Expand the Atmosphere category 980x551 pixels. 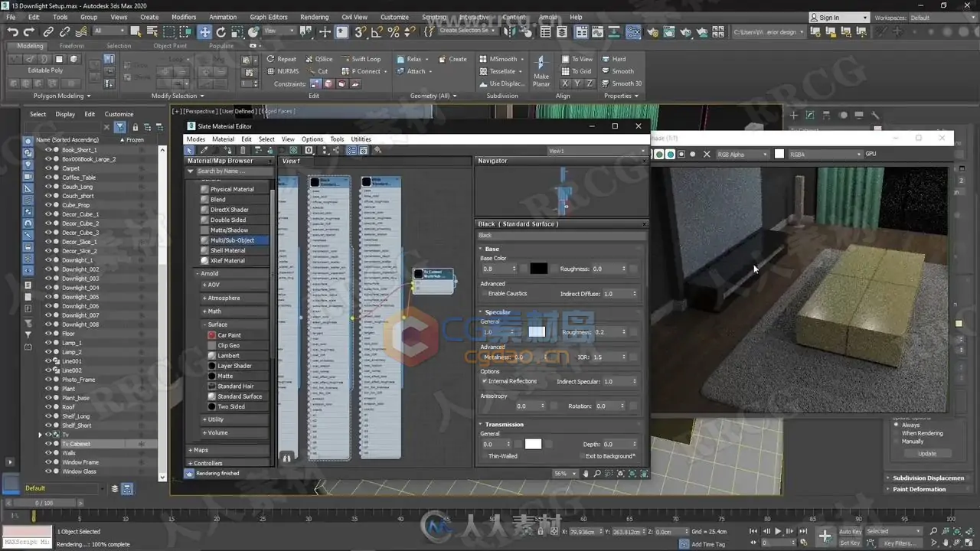(x=204, y=298)
